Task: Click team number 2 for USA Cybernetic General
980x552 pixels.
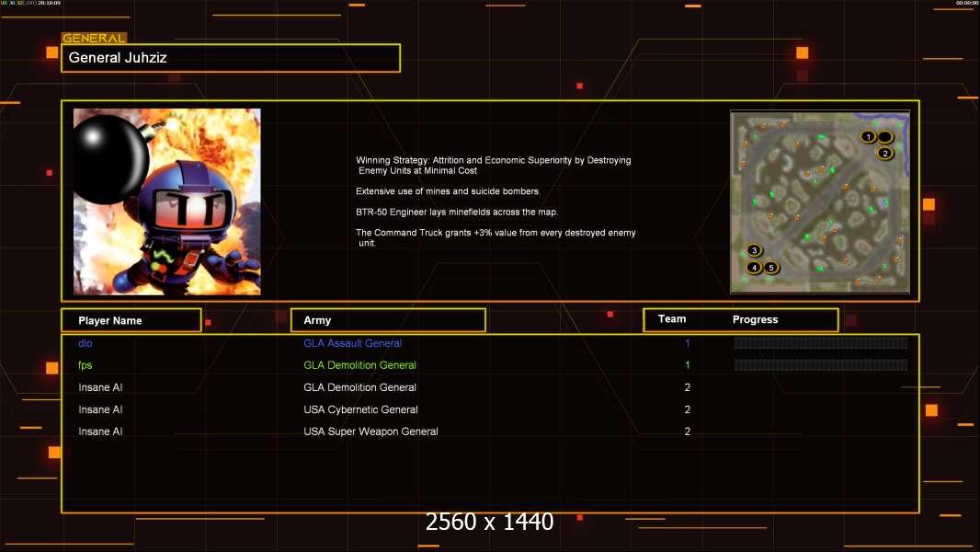Action: [687, 409]
